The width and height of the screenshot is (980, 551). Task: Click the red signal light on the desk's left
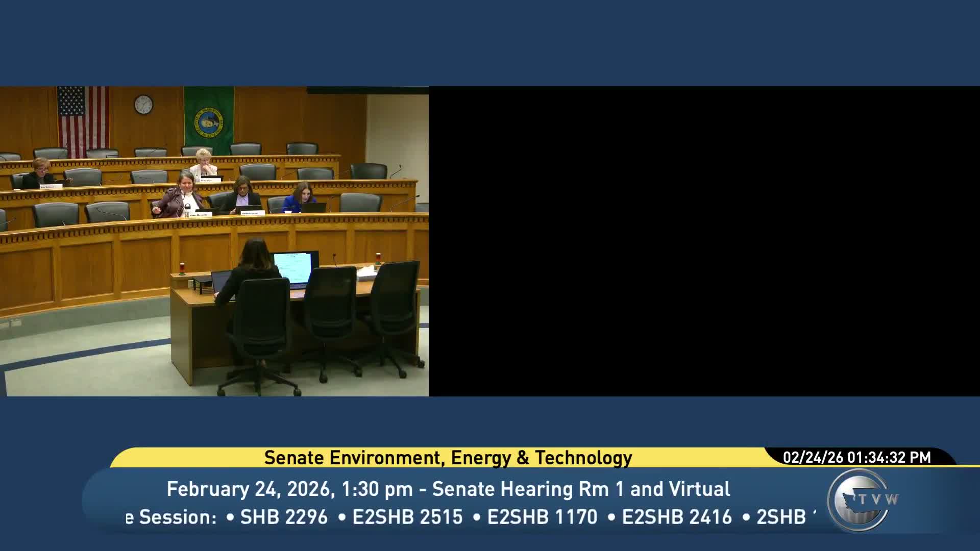click(x=182, y=268)
